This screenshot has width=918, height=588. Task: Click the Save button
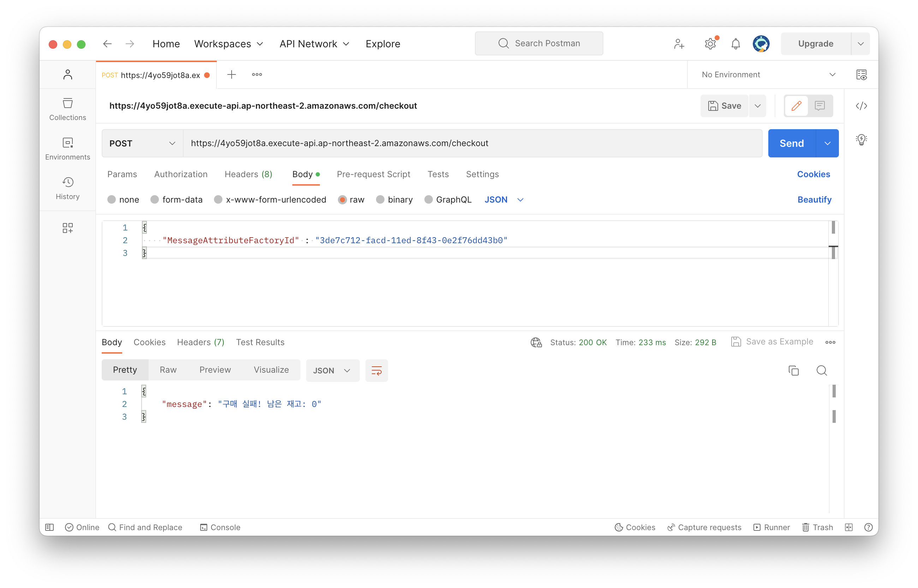click(x=725, y=106)
